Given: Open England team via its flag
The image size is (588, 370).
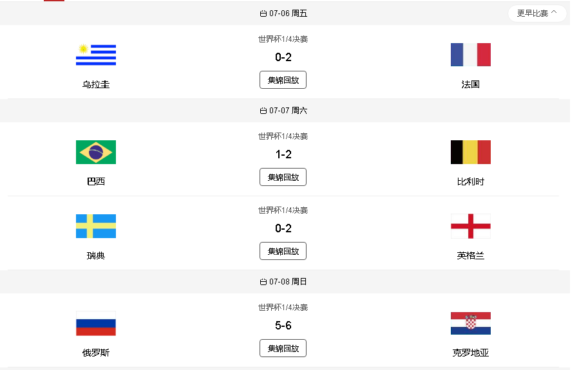Looking at the screenshot, I should (471, 227).
